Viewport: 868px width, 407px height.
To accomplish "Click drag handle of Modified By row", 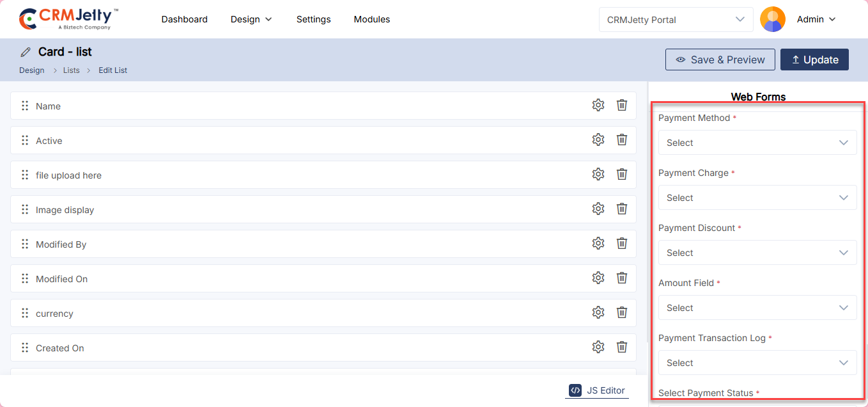I will point(25,244).
